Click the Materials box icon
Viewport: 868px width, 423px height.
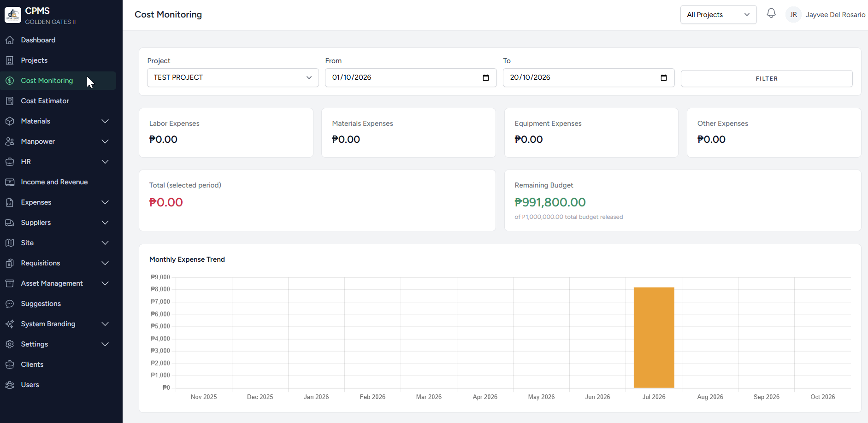10,121
